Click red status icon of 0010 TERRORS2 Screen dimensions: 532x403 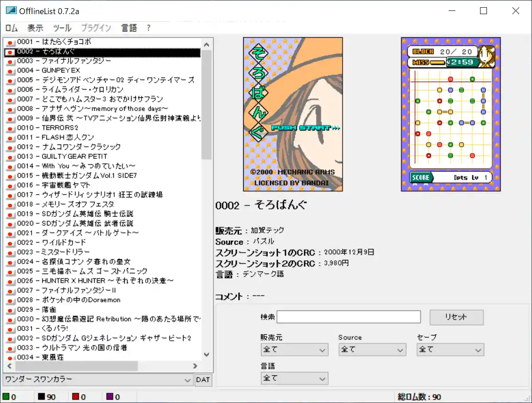click(x=10, y=128)
